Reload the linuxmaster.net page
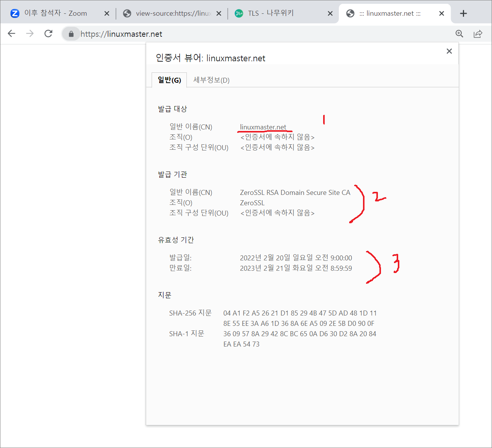 click(x=48, y=34)
